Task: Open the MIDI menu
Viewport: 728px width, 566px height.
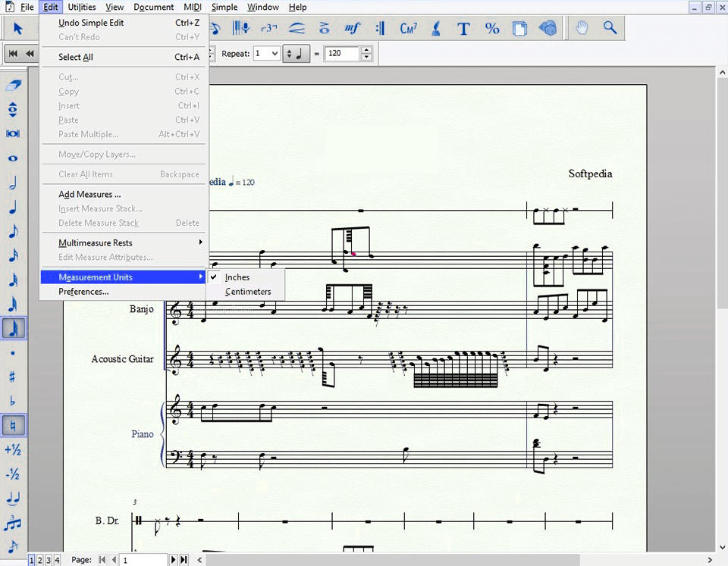Action: [x=192, y=7]
